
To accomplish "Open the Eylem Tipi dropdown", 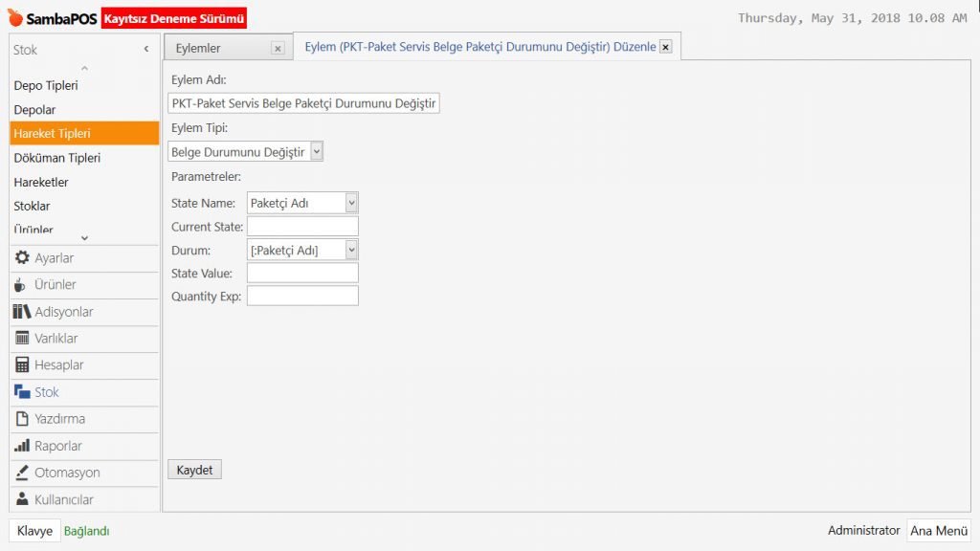I will pyautogui.click(x=317, y=152).
